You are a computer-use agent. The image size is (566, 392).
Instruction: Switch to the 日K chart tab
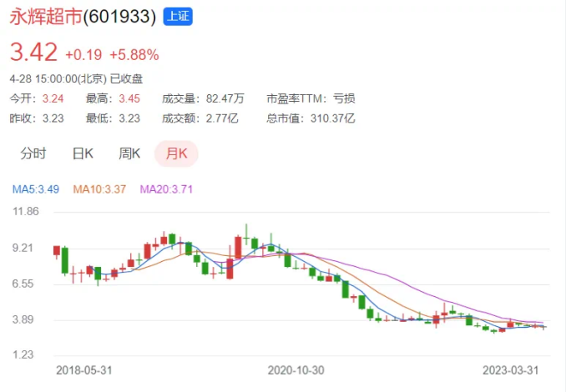point(83,153)
